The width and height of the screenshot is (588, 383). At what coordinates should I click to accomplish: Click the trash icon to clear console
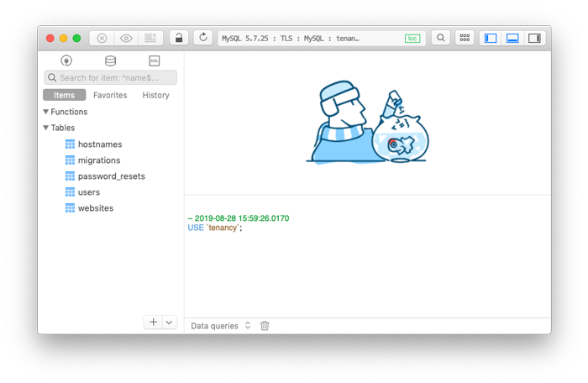[265, 326]
